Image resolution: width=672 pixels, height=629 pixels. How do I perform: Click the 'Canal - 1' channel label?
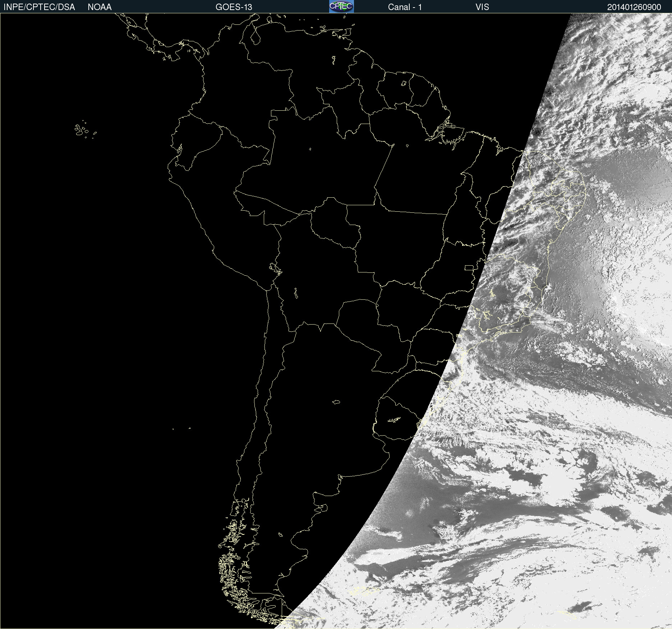tap(405, 7)
